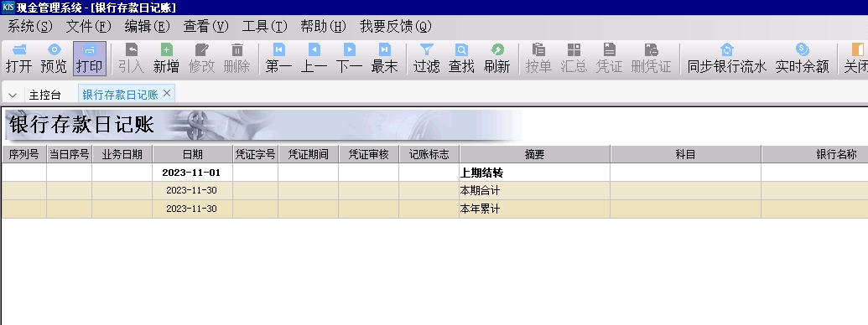Image resolution: width=868 pixels, height=325 pixels.
Task: Click the 打开 (Open) toolbar icon
Action: coord(18,58)
